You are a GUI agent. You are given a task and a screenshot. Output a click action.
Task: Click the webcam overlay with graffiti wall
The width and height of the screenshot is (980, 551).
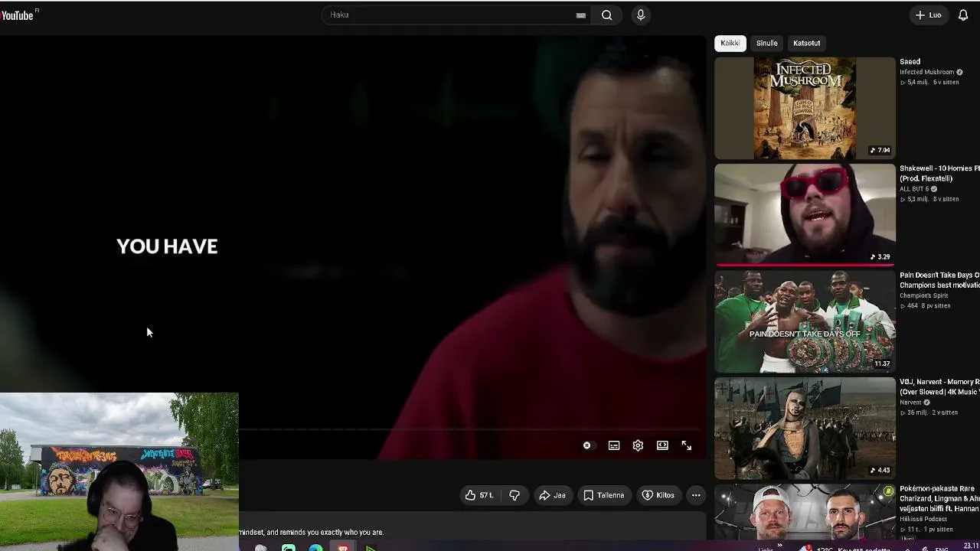point(119,471)
